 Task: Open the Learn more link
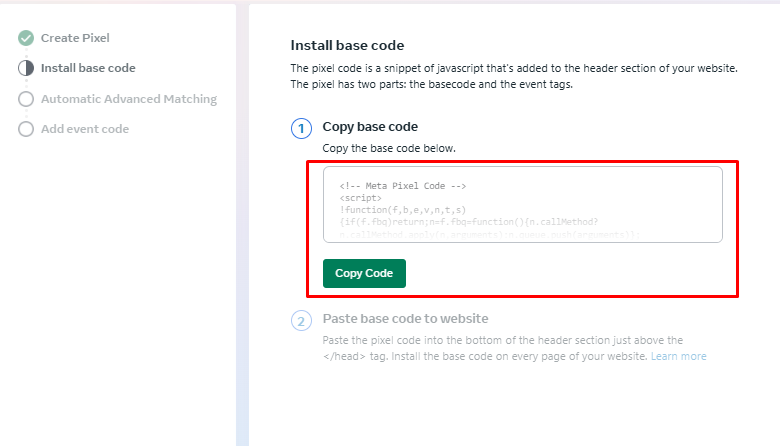(x=678, y=356)
